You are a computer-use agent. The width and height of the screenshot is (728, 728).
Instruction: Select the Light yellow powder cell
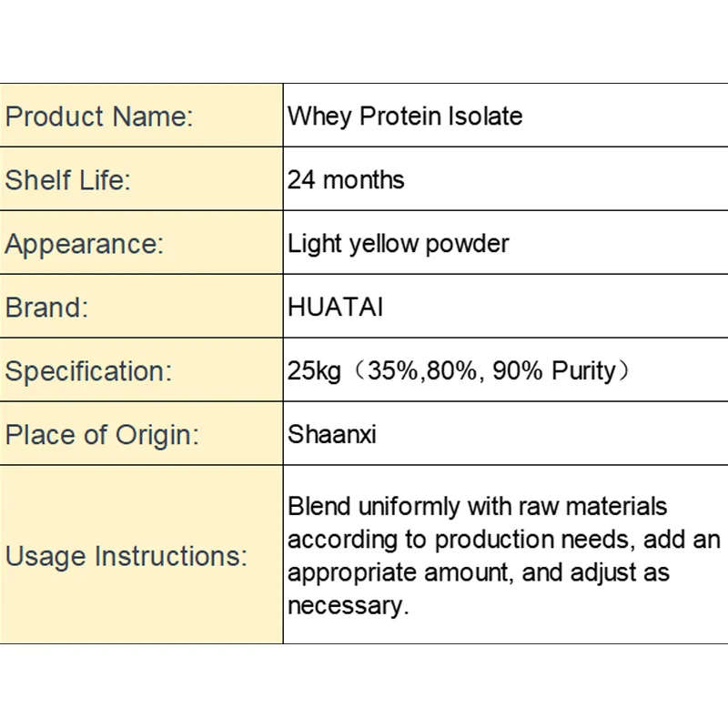(506, 243)
